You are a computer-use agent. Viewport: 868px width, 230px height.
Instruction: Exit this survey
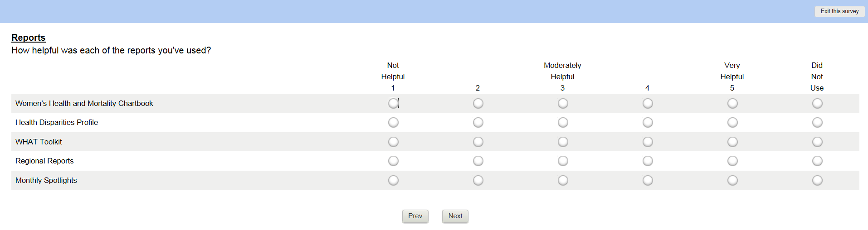(x=839, y=11)
